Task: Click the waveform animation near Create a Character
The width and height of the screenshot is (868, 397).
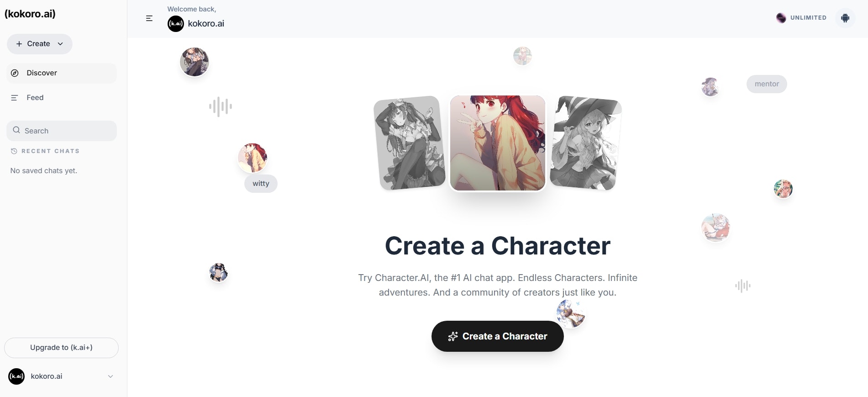Action: click(x=742, y=286)
